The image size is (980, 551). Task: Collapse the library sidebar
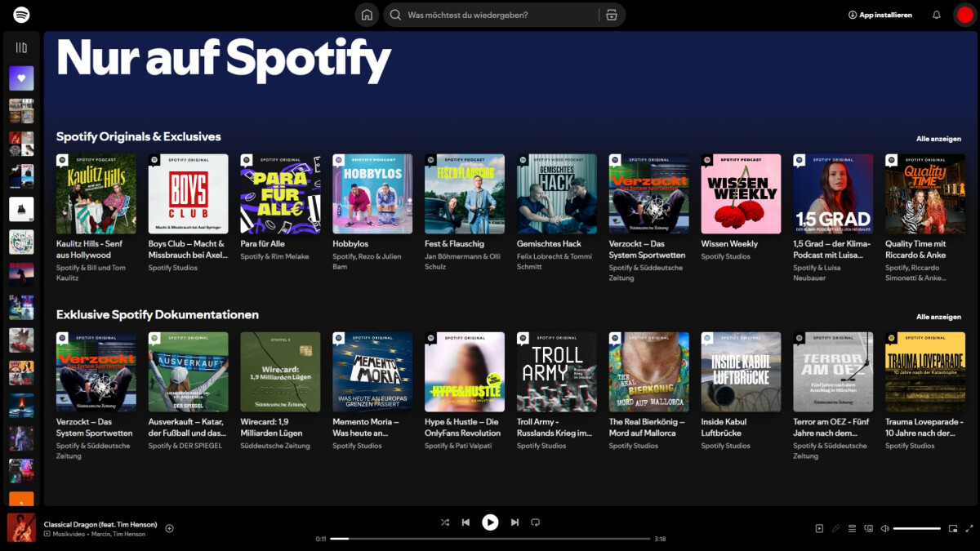pyautogui.click(x=21, y=46)
